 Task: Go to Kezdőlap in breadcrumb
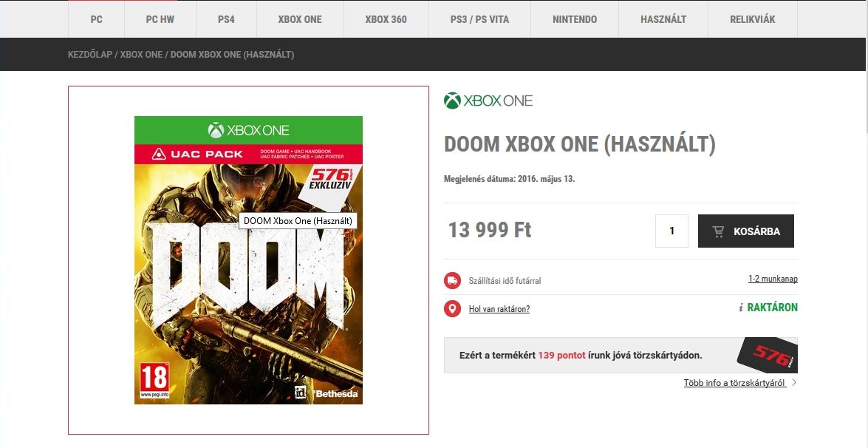(89, 55)
